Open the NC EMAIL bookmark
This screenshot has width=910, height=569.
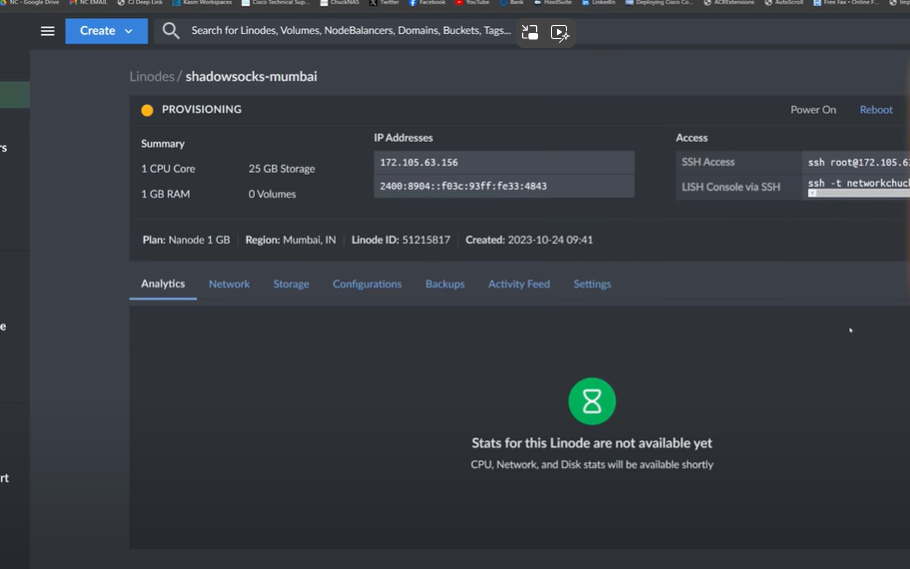(x=88, y=2)
